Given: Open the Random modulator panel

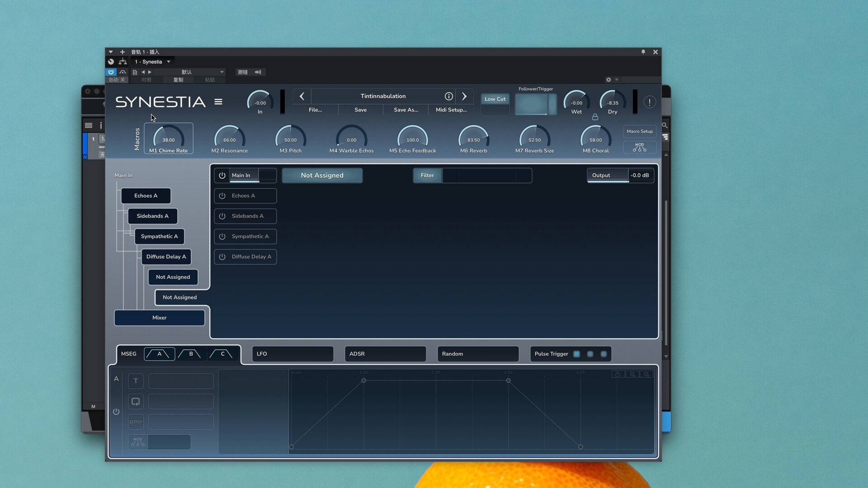Looking at the screenshot, I should [478, 354].
